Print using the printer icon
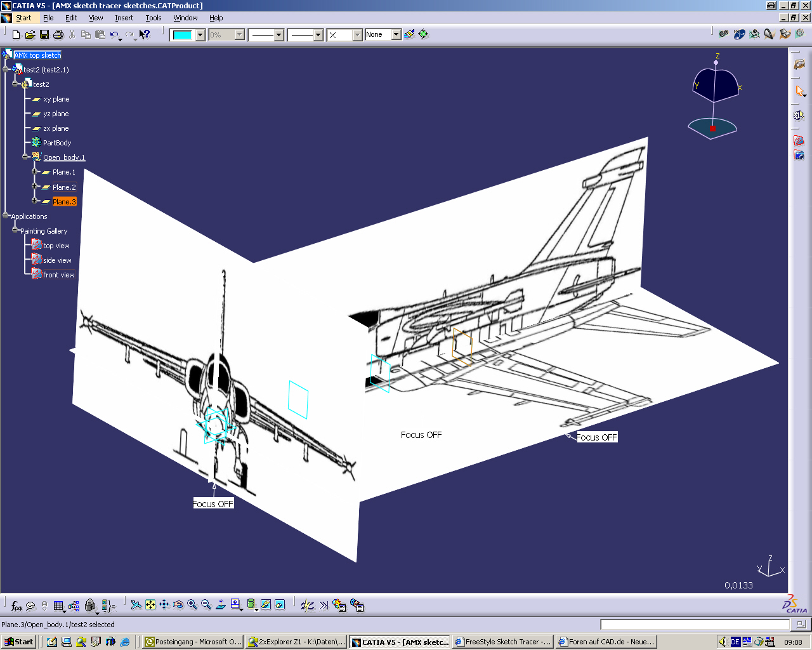The width and height of the screenshot is (812, 650). click(58, 34)
